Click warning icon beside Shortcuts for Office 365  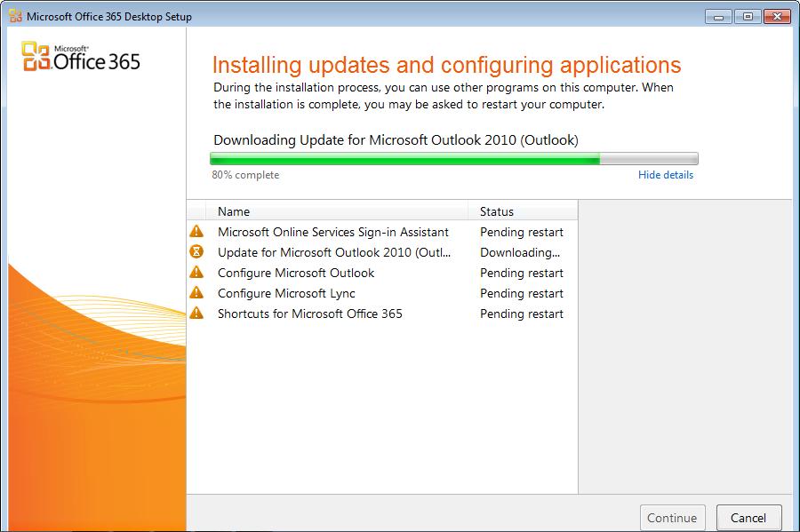(x=196, y=313)
